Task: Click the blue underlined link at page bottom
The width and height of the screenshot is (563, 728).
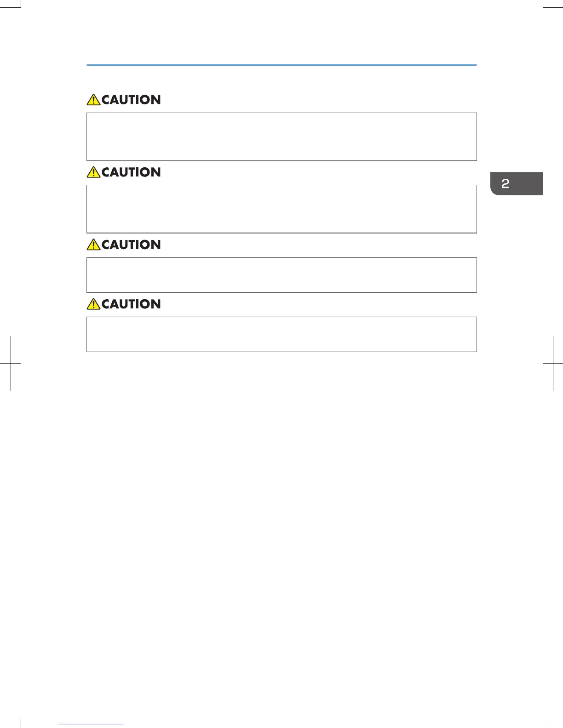Action: [x=91, y=724]
